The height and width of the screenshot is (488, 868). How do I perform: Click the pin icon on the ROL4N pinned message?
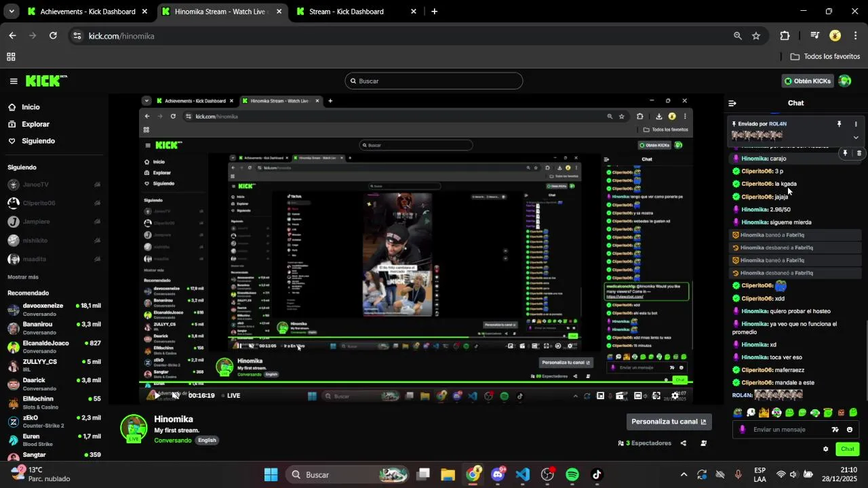[x=839, y=124]
